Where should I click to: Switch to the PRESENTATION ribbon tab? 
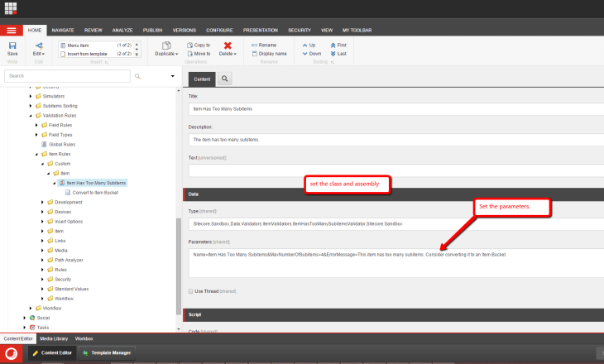261,31
